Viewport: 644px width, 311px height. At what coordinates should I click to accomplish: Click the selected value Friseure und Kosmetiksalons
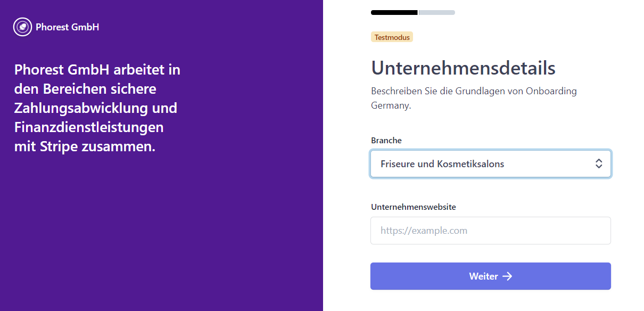click(442, 164)
